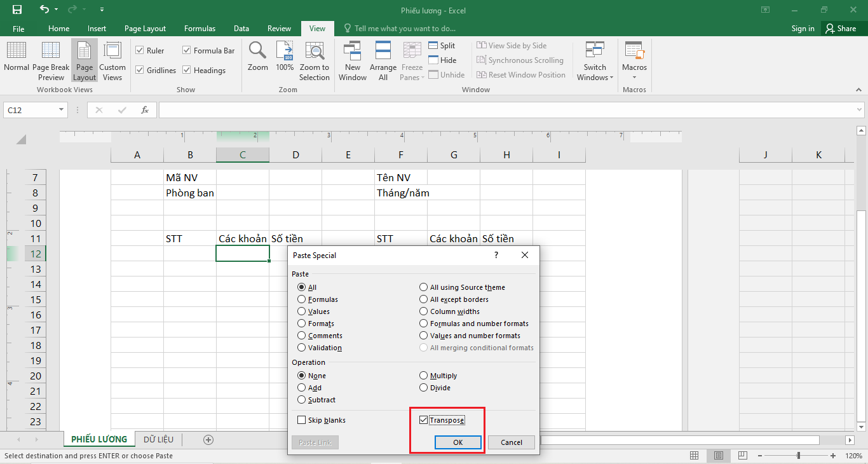Select Page Layout icon in status bar
Viewport: 868px width, 464px height.
click(x=718, y=456)
